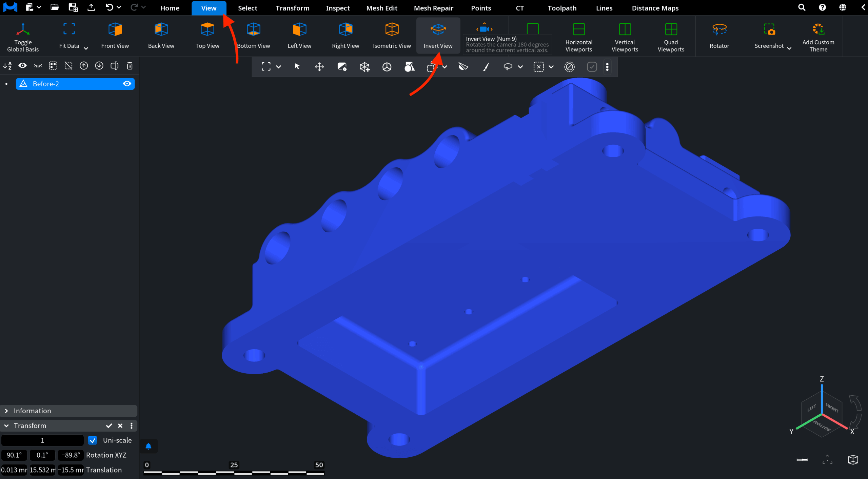Switch to Front View
Image resolution: width=868 pixels, height=479 pixels.
click(x=115, y=37)
